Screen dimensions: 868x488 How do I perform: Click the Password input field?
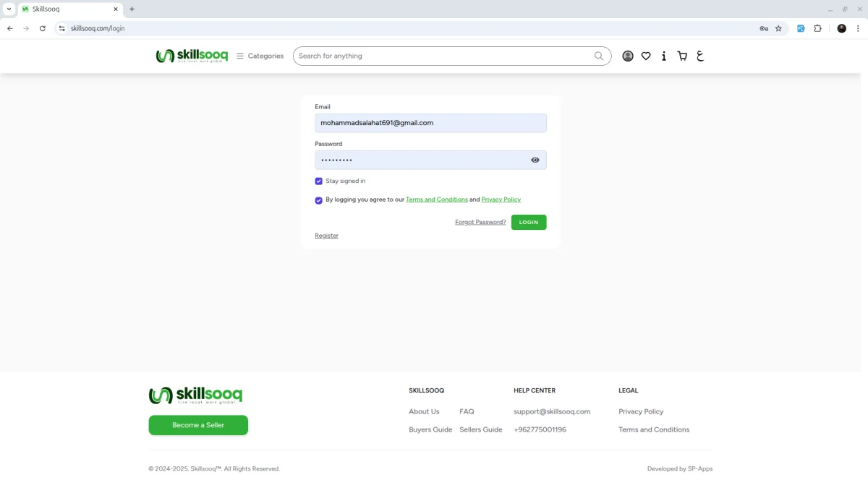[430, 160]
